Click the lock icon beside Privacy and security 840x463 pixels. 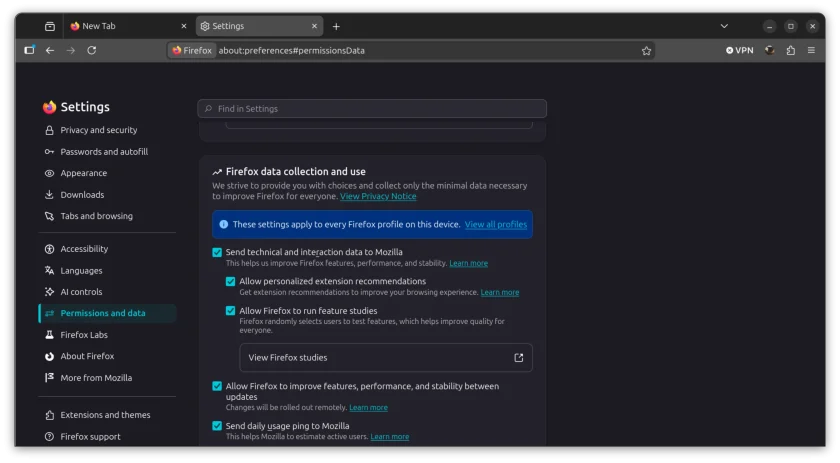pyautogui.click(x=49, y=130)
